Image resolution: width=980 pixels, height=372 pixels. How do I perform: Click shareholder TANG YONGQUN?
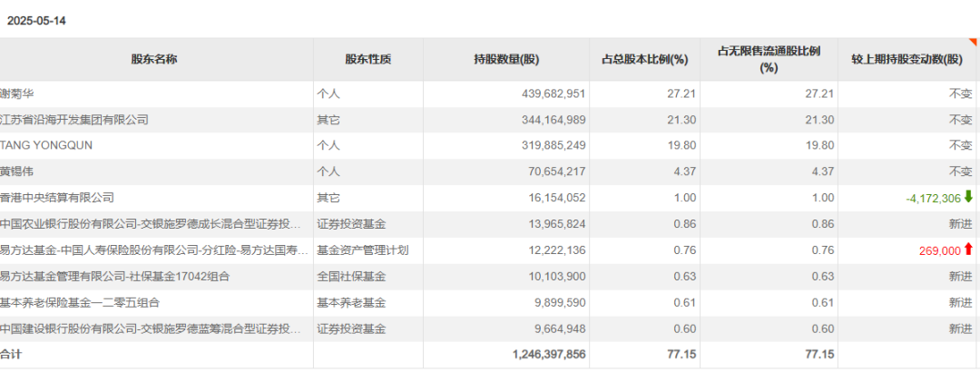click(x=46, y=145)
